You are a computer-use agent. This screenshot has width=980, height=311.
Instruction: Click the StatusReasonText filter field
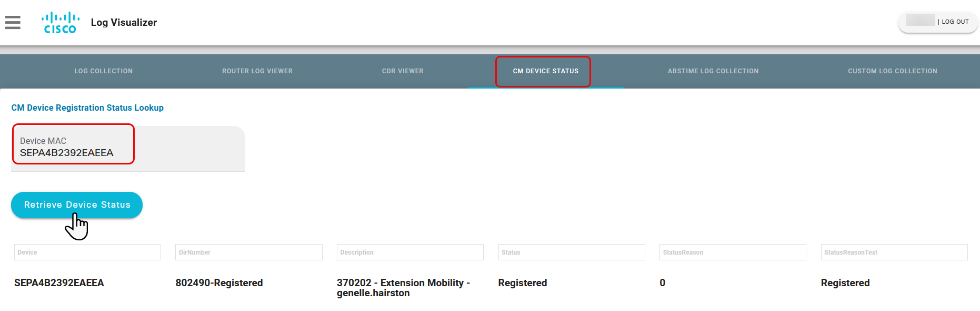(894, 252)
